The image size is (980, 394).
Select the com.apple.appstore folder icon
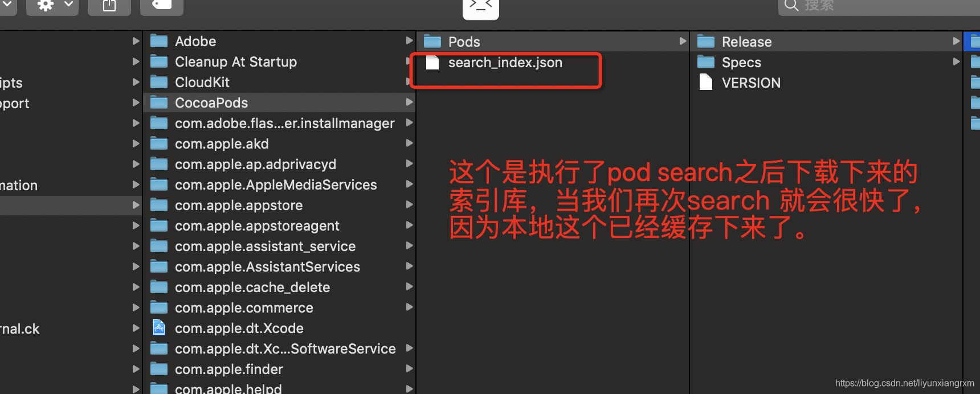click(x=159, y=205)
